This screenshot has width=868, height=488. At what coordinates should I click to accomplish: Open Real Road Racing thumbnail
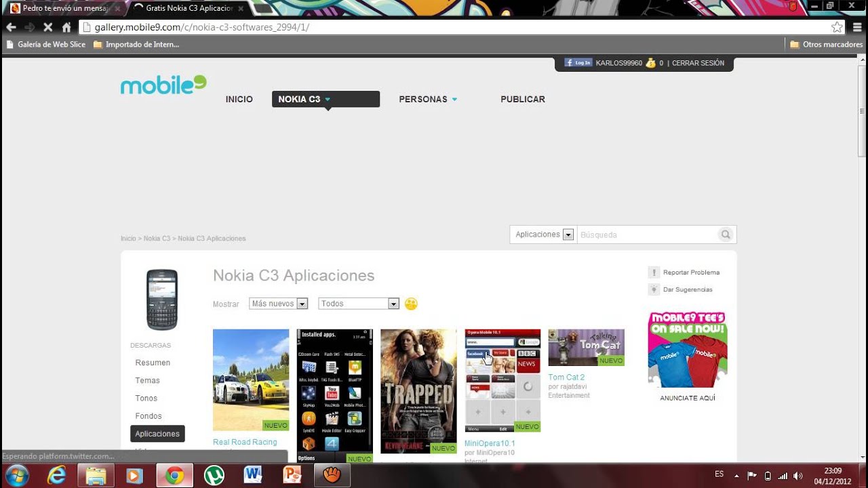point(251,380)
